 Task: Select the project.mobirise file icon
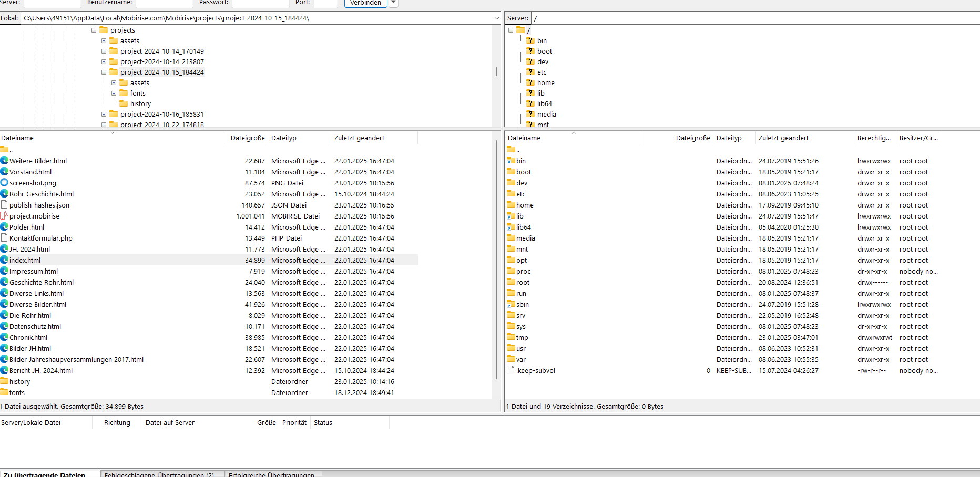point(5,216)
